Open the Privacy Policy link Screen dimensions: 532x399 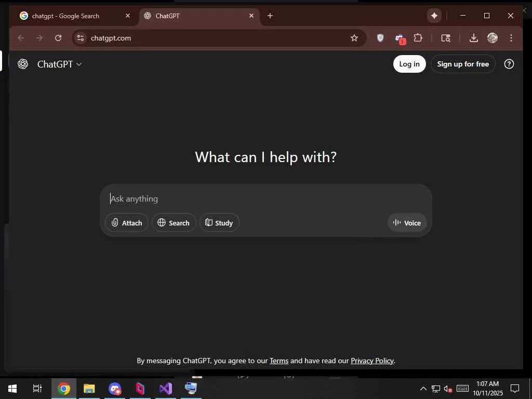tap(372, 361)
